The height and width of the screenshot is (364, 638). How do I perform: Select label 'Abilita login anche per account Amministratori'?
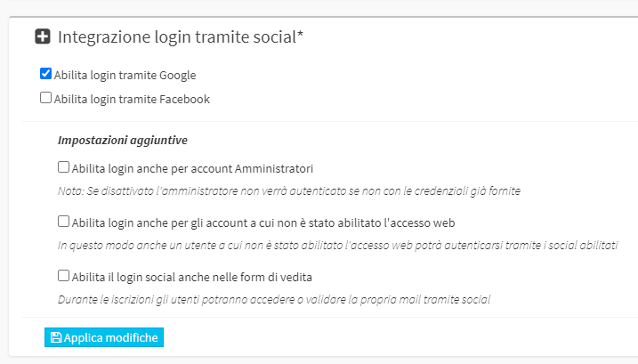coord(192,168)
